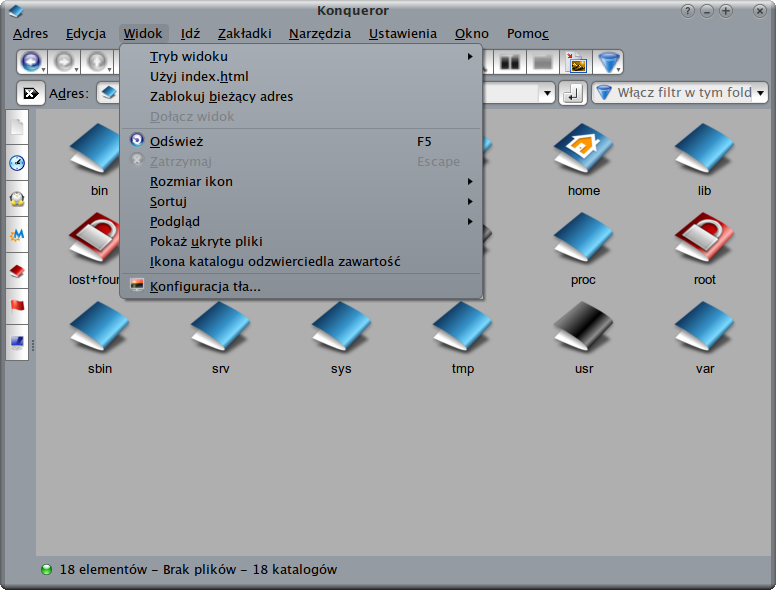Toggle 'Zablokuj bieżący adres' option

(x=301, y=97)
